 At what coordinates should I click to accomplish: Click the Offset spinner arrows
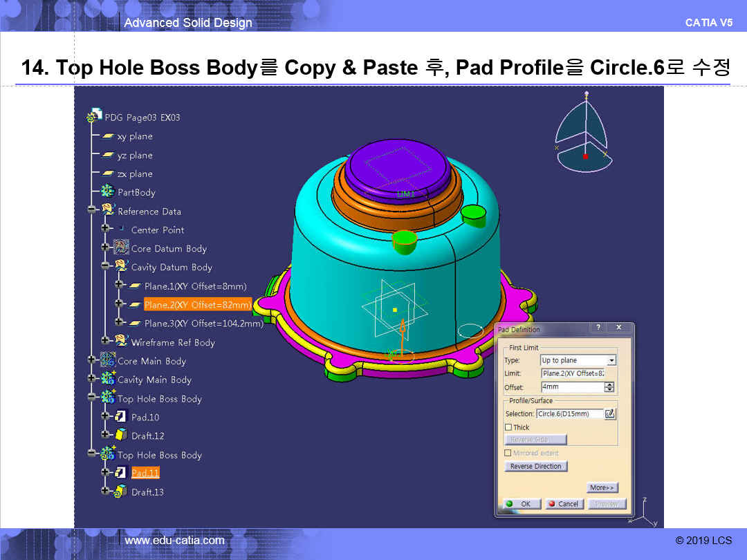pos(609,387)
